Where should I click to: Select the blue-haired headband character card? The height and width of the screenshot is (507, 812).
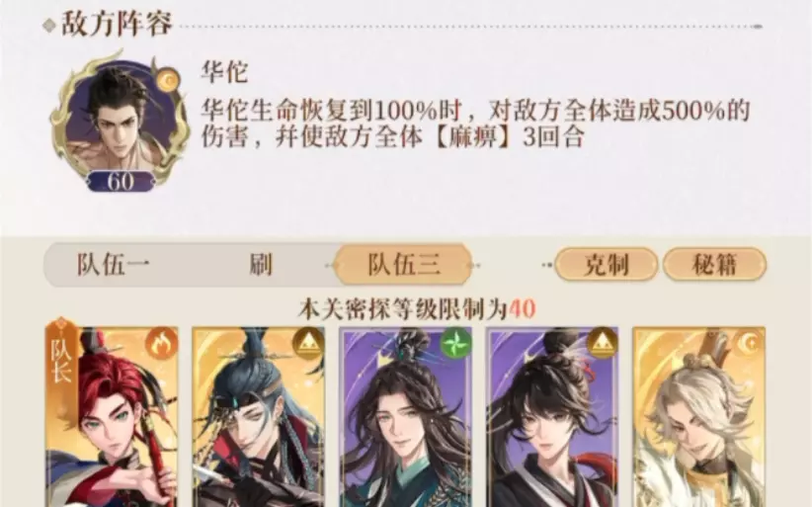tap(259, 417)
